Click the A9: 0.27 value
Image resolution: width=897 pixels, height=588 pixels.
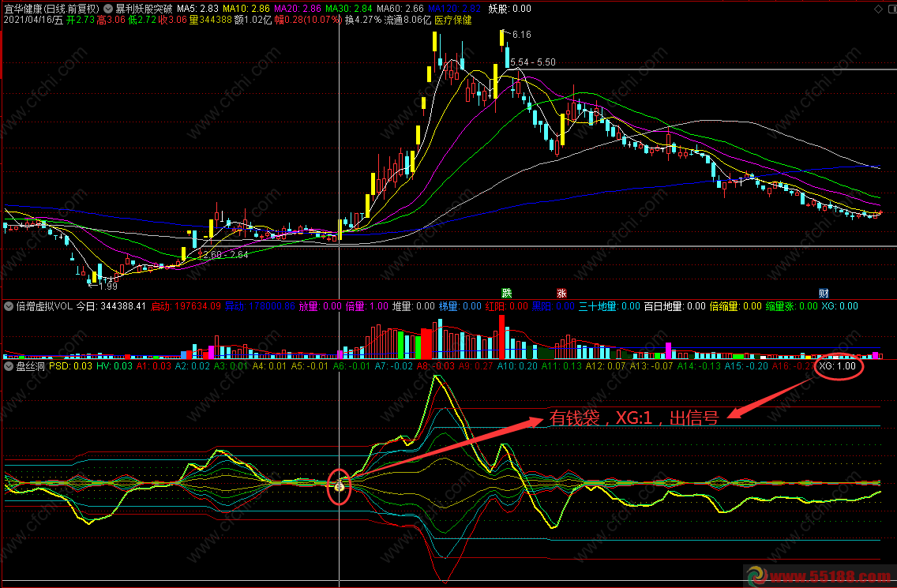475,366
